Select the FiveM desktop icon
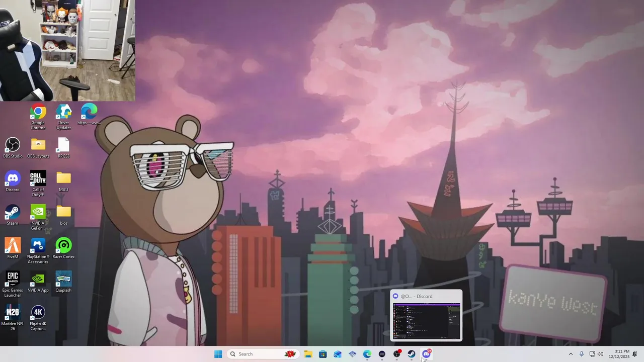 point(13,248)
